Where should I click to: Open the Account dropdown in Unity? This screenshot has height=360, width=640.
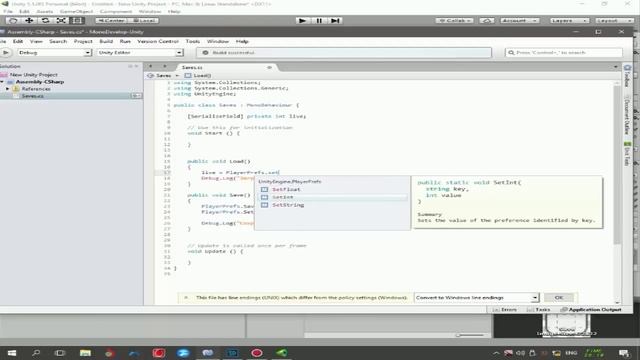click(x=519, y=20)
